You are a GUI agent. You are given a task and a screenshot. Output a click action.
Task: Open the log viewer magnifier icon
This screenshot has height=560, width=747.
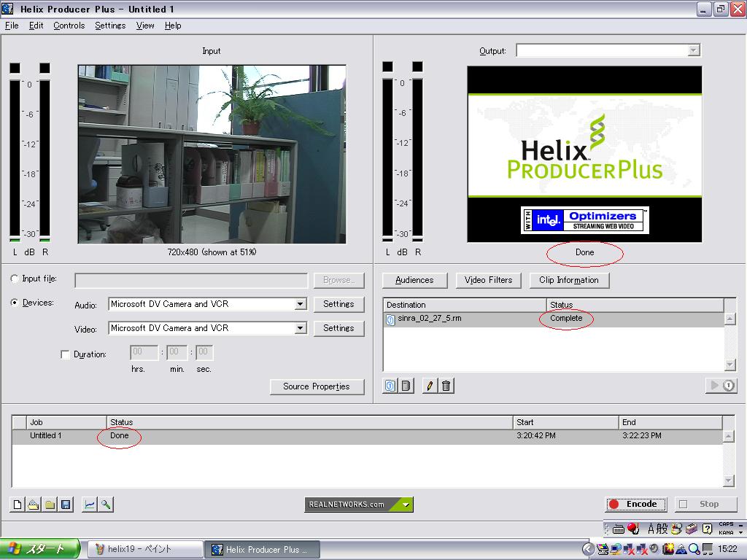tap(105, 505)
